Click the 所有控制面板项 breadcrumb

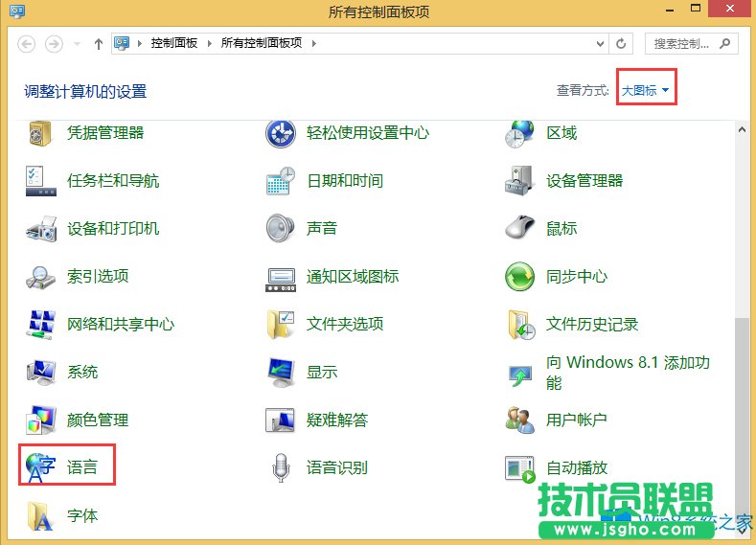click(262, 43)
